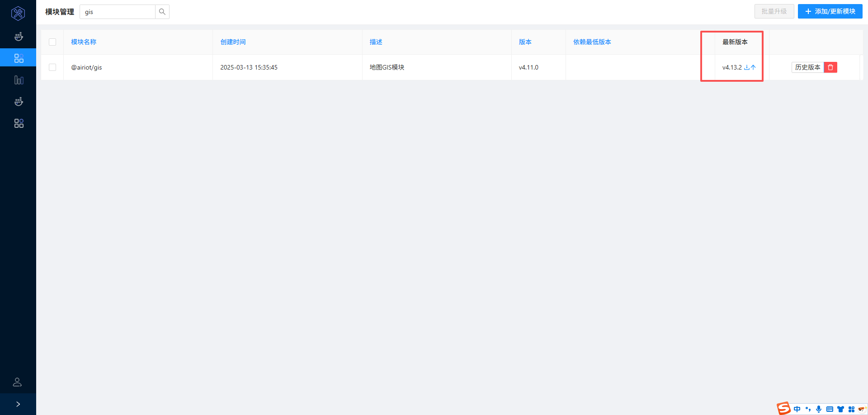Click the Sogou S input method logo
The height and width of the screenshot is (415, 868).
tap(784, 409)
